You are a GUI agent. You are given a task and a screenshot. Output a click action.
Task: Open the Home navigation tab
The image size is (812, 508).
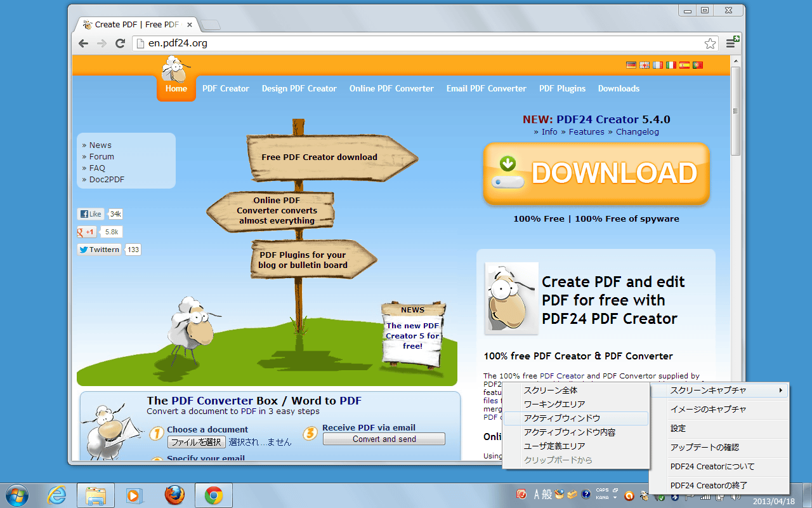pyautogui.click(x=176, y=89)
